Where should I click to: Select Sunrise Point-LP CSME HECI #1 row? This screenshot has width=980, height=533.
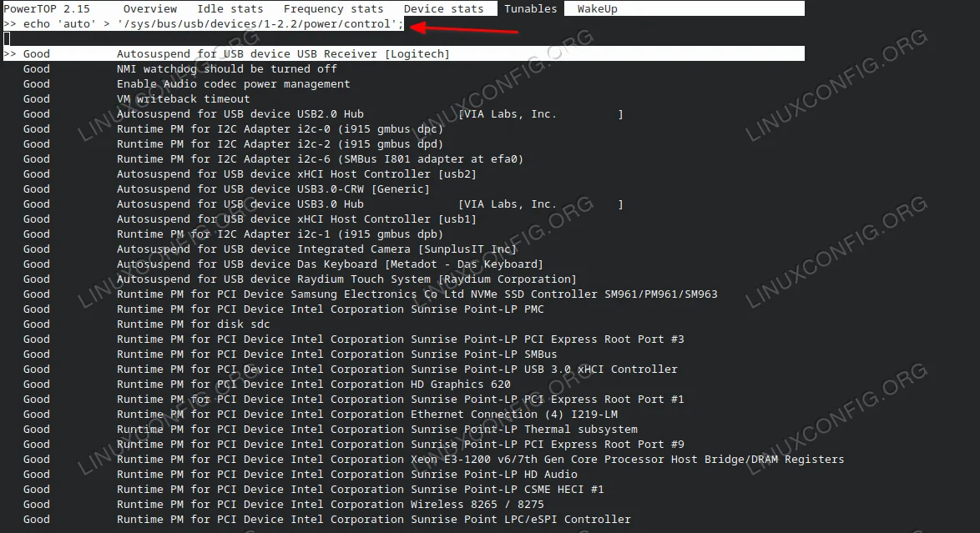click(x=313, y=489)
